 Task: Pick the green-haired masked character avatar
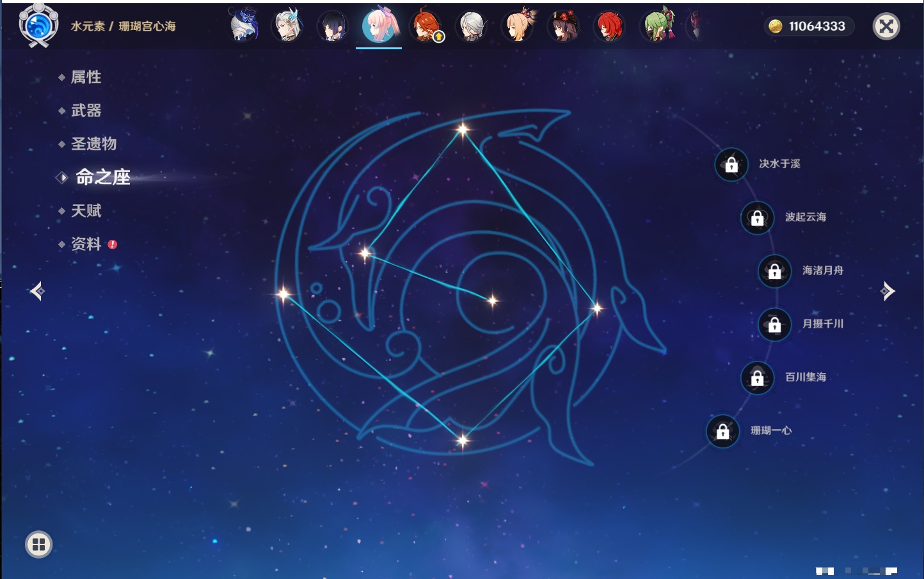tap(658, 26)
